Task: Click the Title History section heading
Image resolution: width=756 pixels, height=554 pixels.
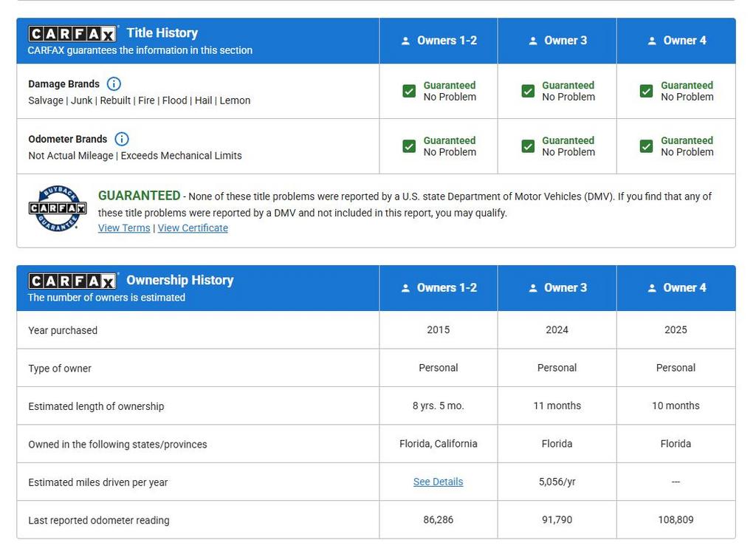Action: tap(162, 33)
